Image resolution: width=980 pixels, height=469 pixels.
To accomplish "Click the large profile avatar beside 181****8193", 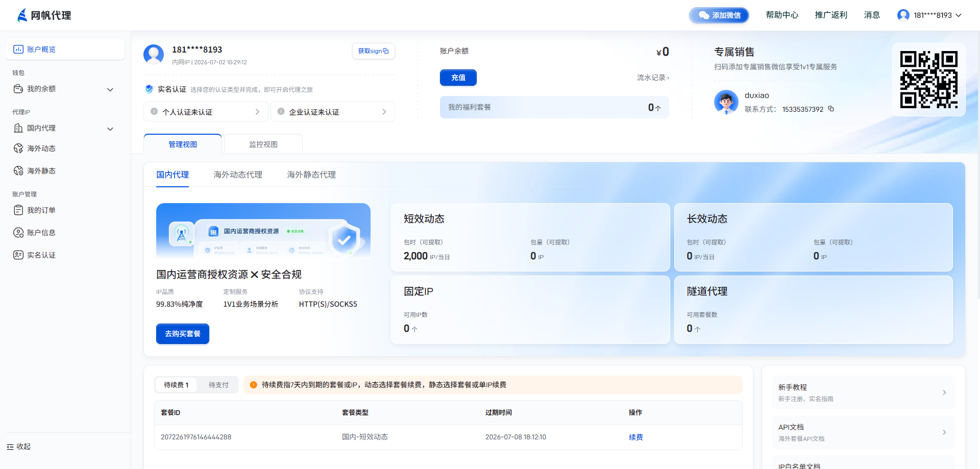I will [x=154, y=55].
